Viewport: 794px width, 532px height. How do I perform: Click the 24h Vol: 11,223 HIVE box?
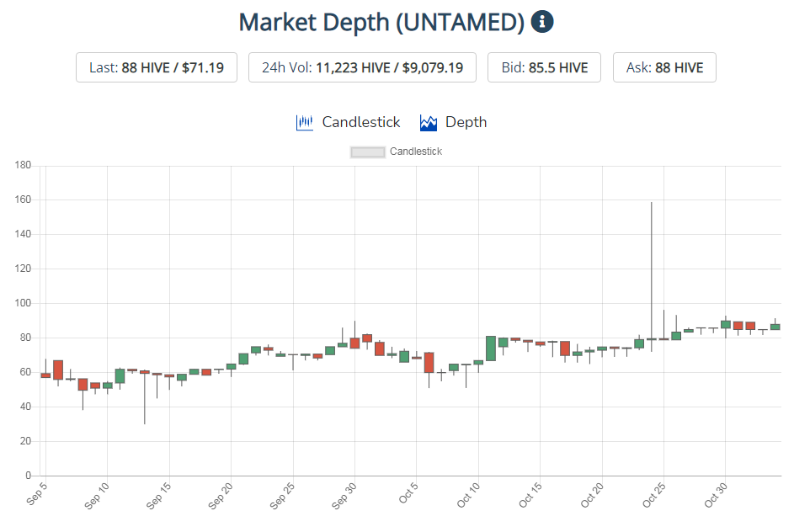tap(362, 67)
